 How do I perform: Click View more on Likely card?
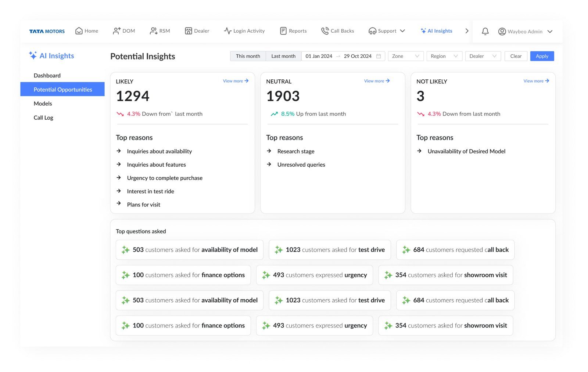click(x=236, y=81)
